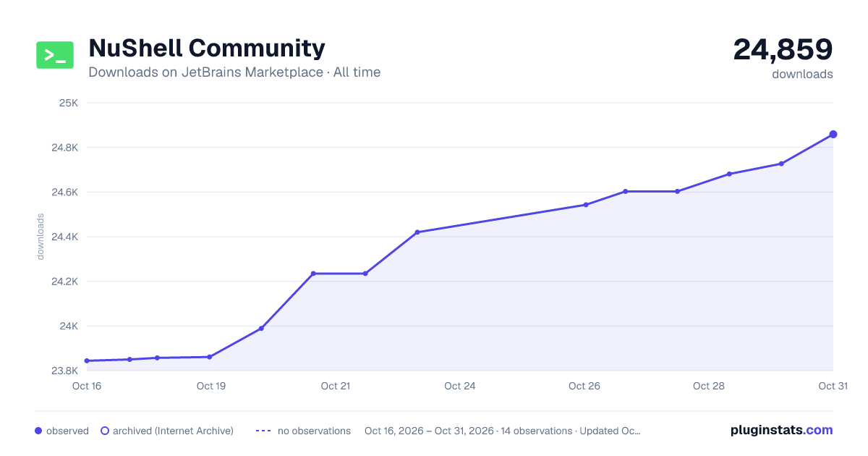This screenshot has height=456, width=868.
Task: Click the Oct 31 x-axis label
Action: coord(833,386)
